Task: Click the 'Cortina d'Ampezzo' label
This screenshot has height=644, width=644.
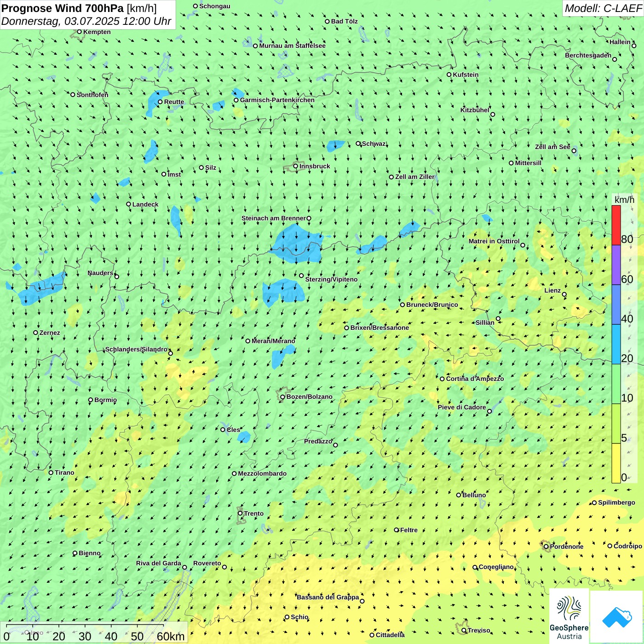Action: point(475,379)
